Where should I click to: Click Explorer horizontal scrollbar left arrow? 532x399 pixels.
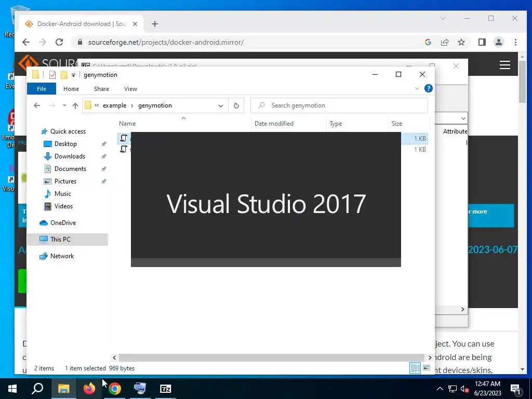114,357
